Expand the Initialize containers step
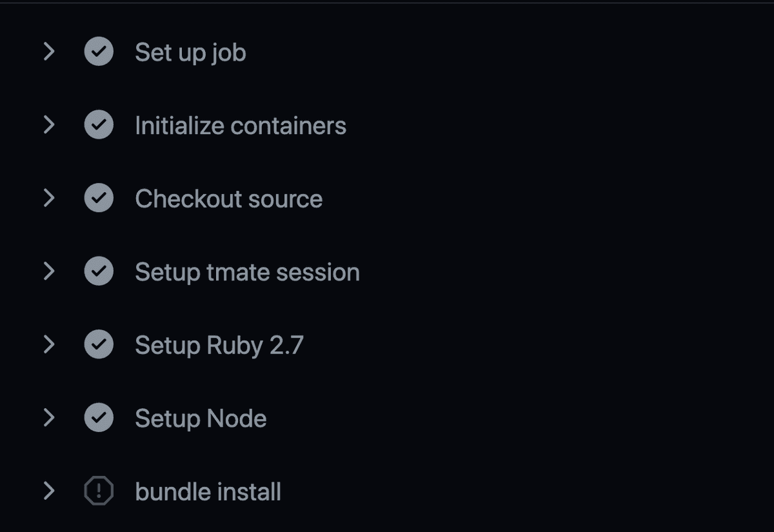 (x=49, y=125)
